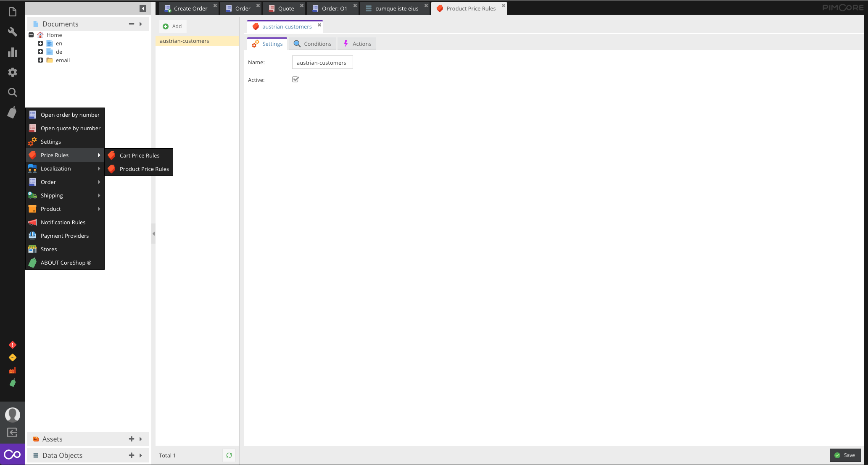Click the Save button
868x465 pixels.
coord(845,455)
